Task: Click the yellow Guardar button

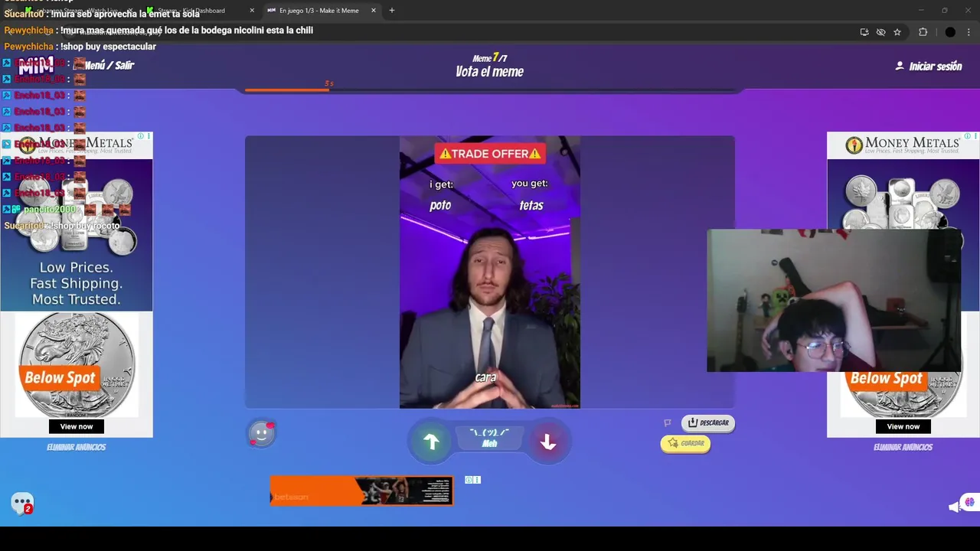Action: pyautogui.click(x=685, y=443)
